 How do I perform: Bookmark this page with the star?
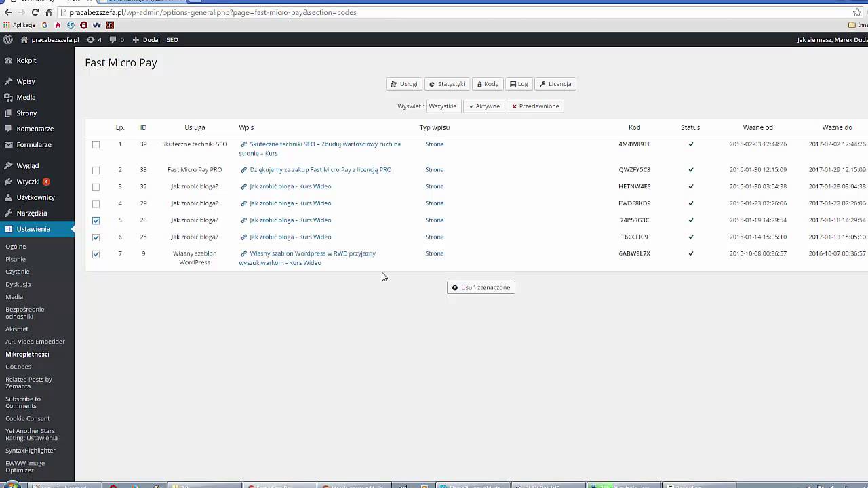click(x=856, y=12)
